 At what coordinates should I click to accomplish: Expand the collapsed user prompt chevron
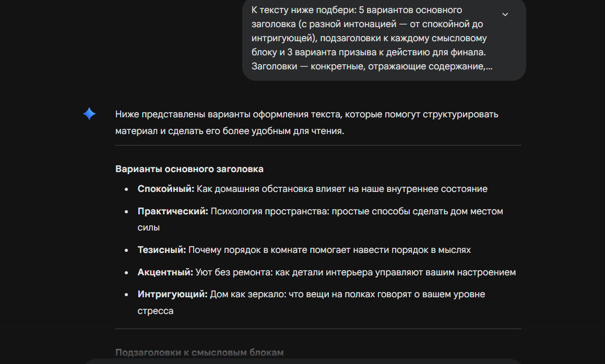505,15
